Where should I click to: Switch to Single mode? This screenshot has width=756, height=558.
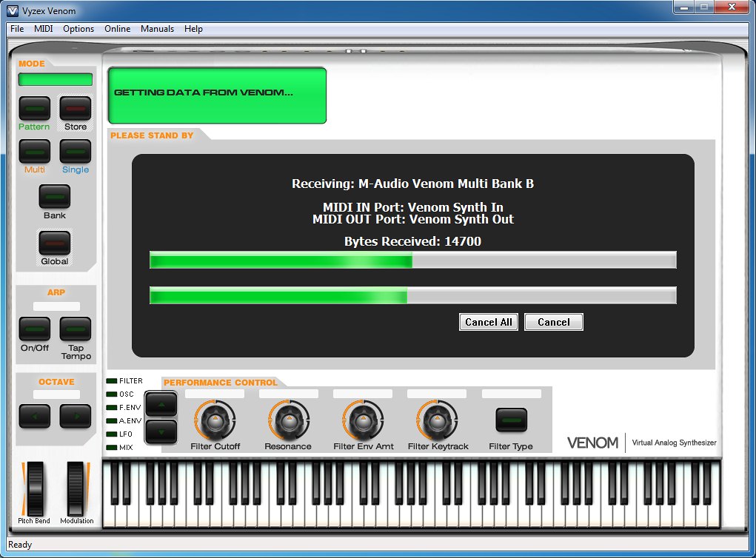coord(76,151)
